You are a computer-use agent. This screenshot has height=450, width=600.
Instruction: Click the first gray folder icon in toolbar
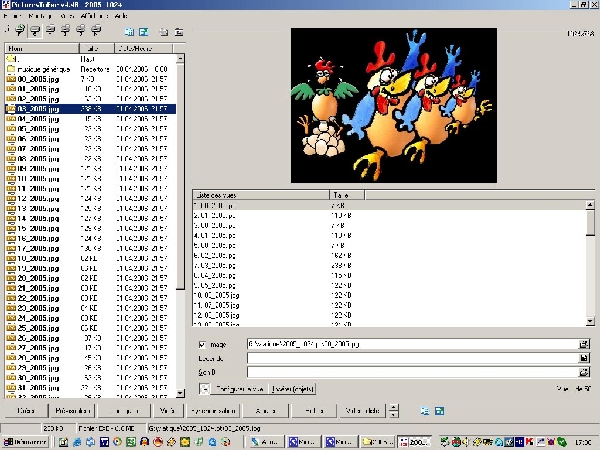point(164,32)
